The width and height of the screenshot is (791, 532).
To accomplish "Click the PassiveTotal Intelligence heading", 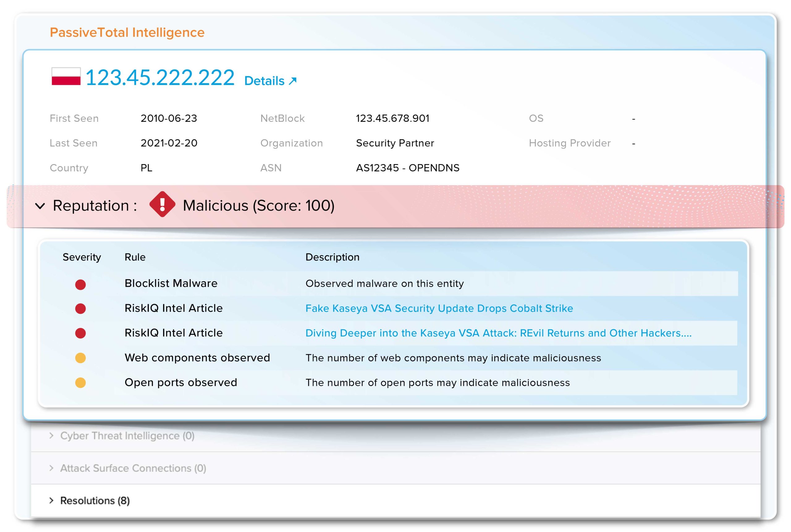I will pyautogui.click(x=127, y=32).
